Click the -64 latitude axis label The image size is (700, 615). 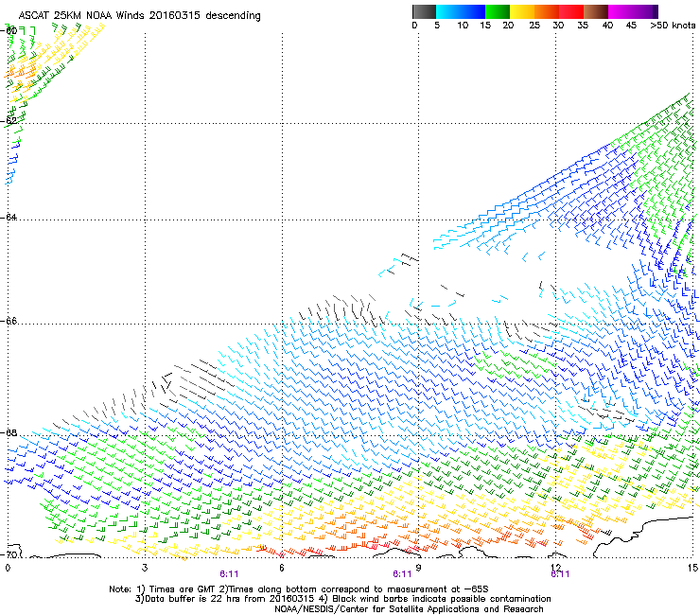point(9,217)
